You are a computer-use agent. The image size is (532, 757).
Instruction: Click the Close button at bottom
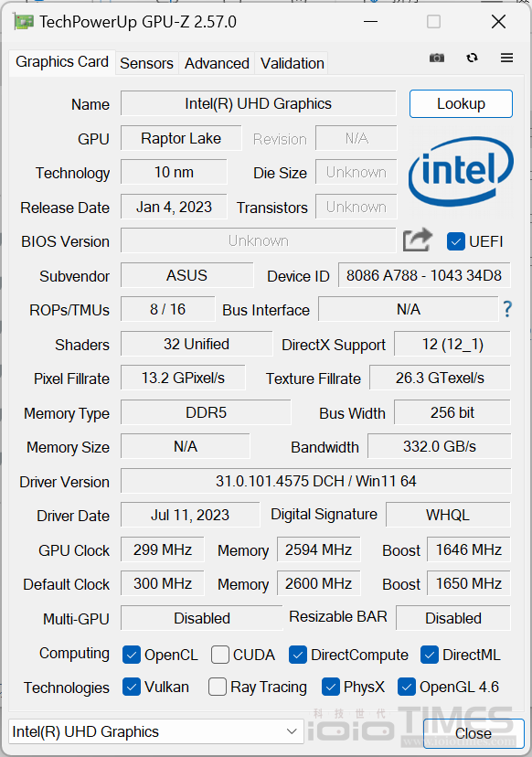click(x=473, y=733)
